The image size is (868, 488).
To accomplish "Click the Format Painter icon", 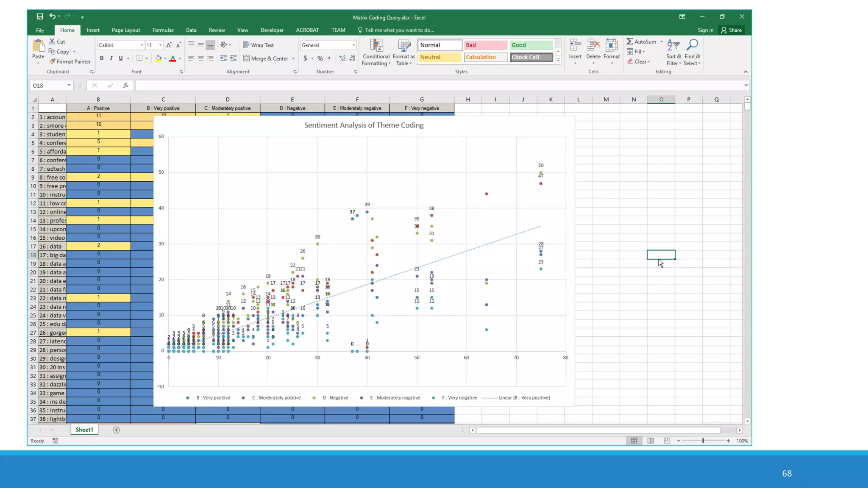I will tap(52, 62).
